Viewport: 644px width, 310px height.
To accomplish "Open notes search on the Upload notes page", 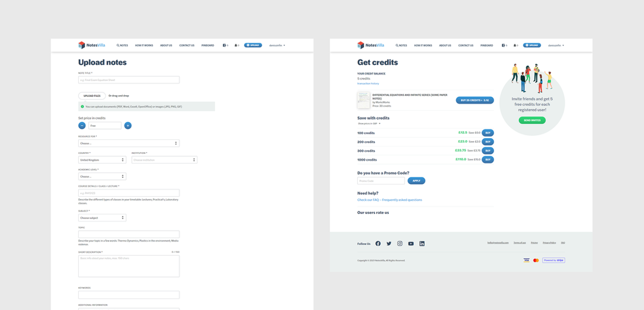I will [x=122, y=45].
